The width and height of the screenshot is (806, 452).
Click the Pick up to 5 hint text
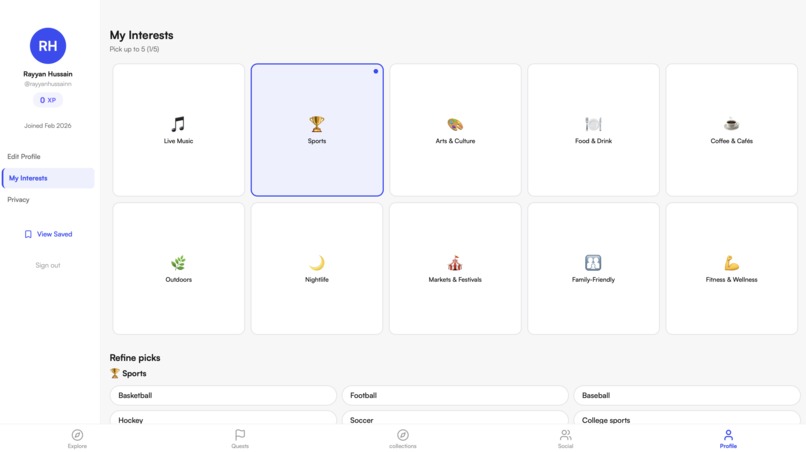pyautogui.click(x=134, y=49)
